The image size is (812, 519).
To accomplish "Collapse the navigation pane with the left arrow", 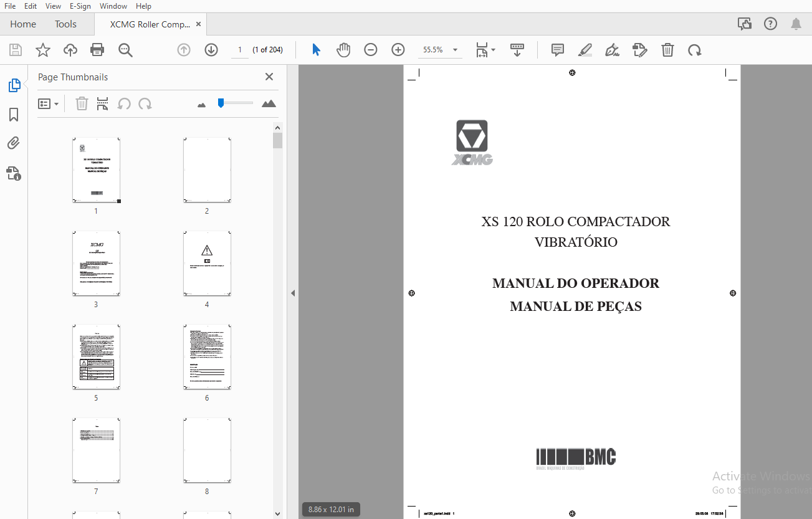I will click(x=293, y=293).
